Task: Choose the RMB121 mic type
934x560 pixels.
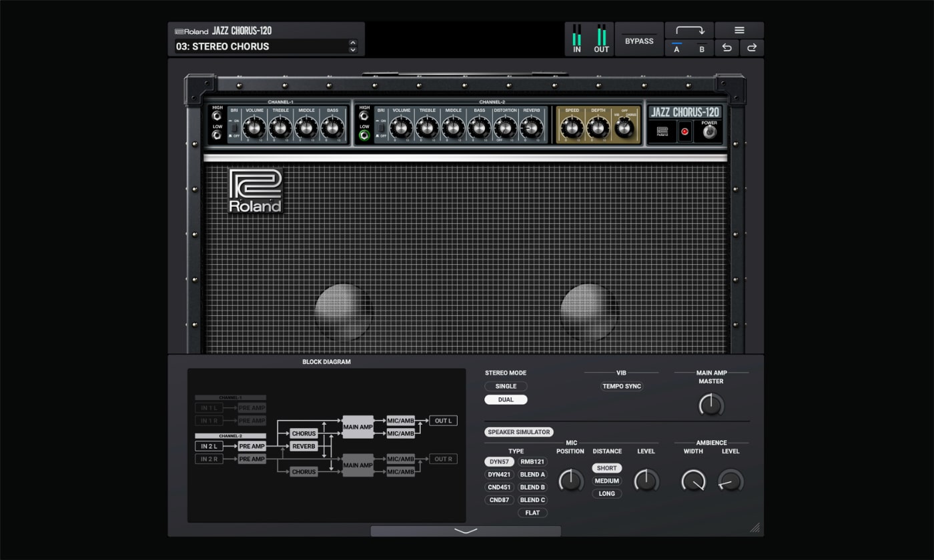Action: click(532, 461)
